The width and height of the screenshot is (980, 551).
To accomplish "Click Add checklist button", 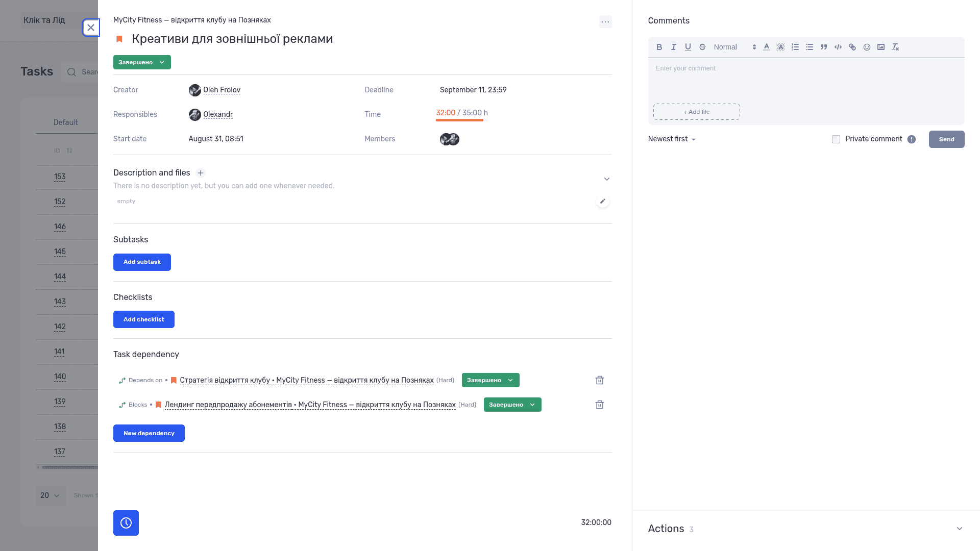I will 144,319.
